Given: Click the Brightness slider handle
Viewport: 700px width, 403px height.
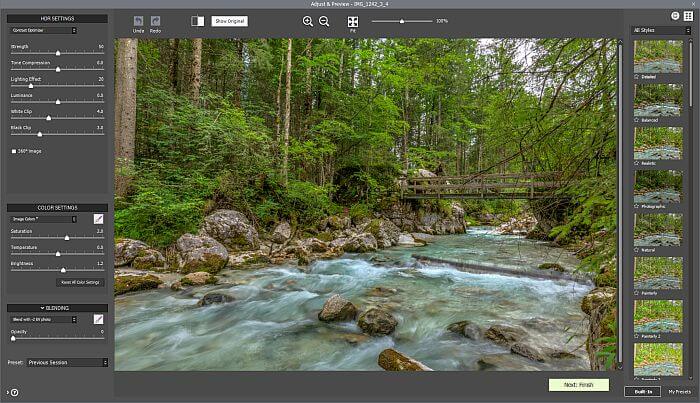Looking at the screenshot, I should 63,270.
